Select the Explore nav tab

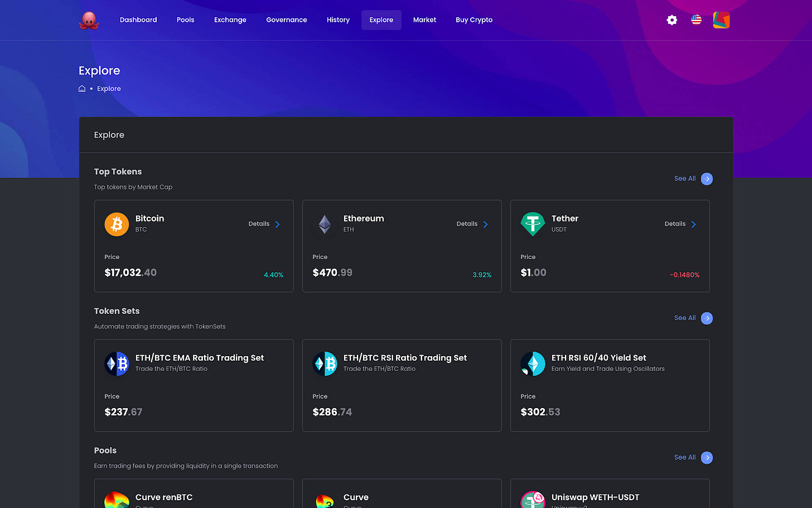coord(381,20)
